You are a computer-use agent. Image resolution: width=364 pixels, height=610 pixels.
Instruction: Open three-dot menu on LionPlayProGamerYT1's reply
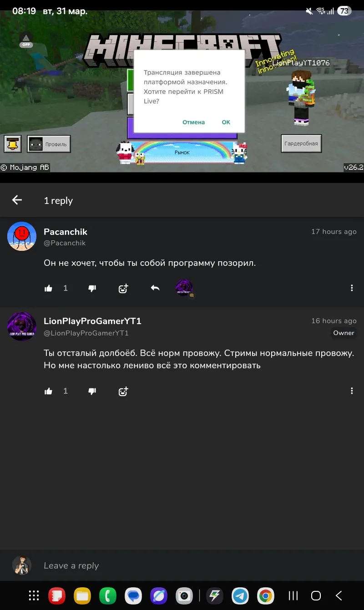pos(352,391)
